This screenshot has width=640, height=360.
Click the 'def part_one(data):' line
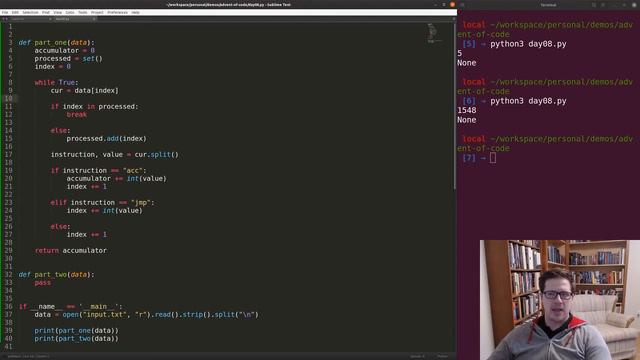[x=56, y=42]
